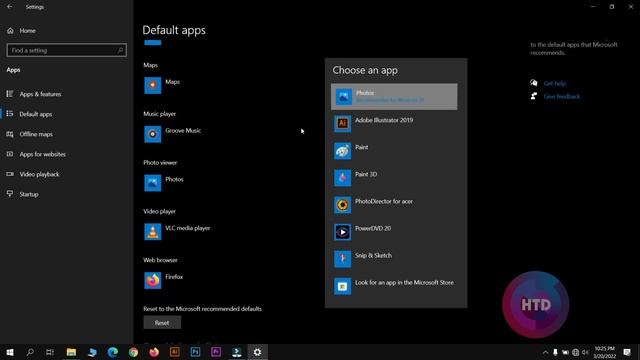This screenshot has height=360, width=640.
Task: Launch Firefox from the taskbar
Action: [x=154, y=352]
